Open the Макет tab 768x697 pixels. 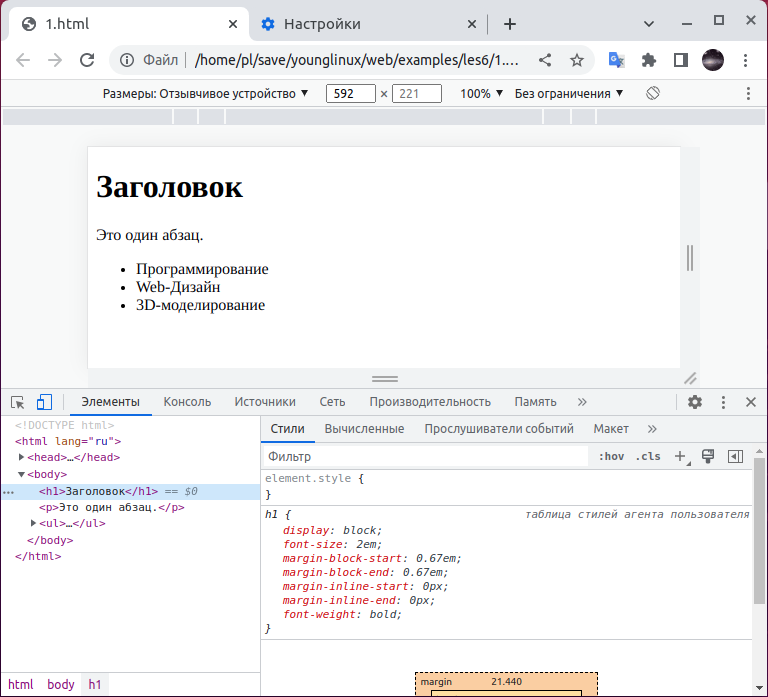(611, 429)
